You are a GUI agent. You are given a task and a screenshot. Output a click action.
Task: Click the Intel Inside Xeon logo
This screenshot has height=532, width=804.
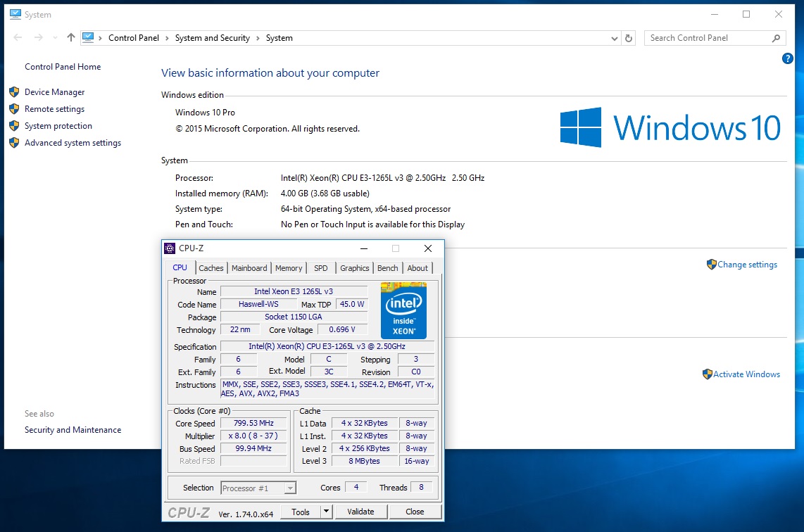(x=403, y=310)
